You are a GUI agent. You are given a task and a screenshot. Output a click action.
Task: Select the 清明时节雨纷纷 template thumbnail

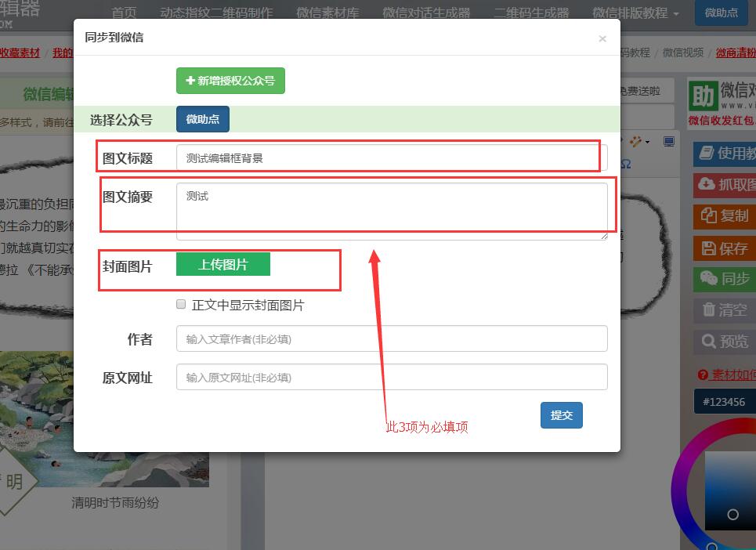coord(104,419)
